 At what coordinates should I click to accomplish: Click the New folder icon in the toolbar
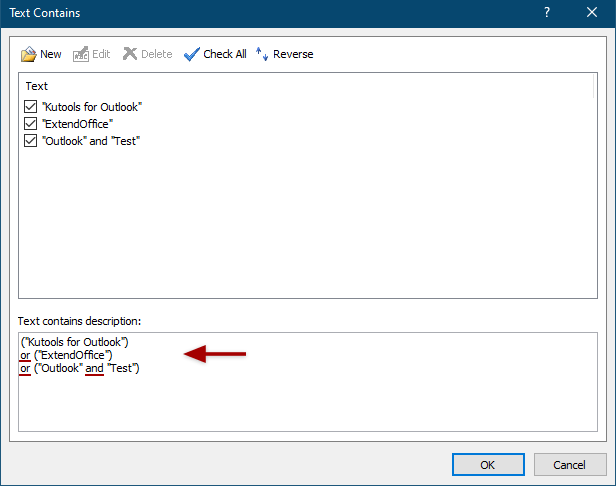point(28,54)
